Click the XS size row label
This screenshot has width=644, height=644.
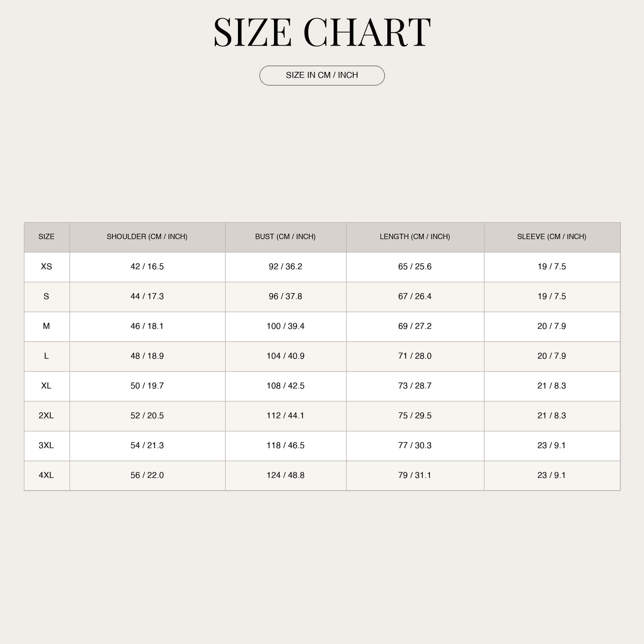tap(46, 267)
